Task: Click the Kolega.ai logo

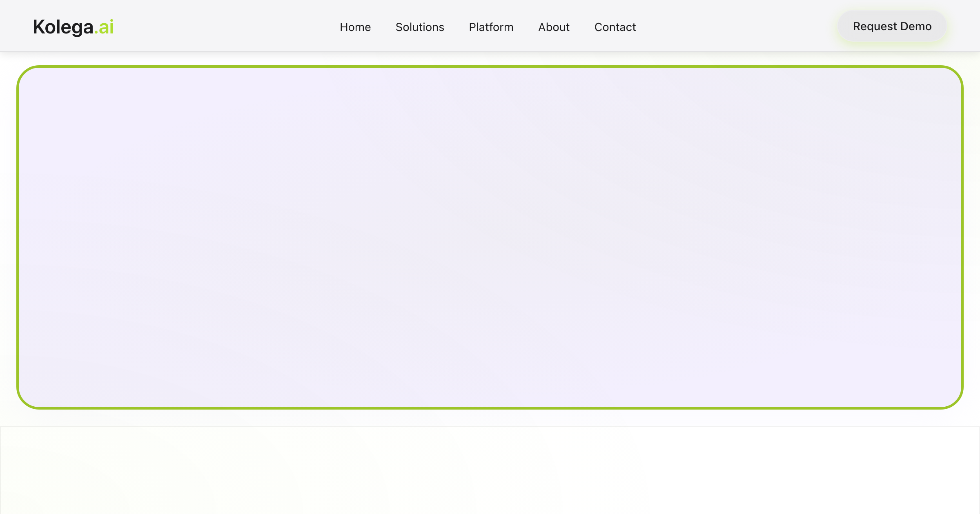Action: point(73,27)
